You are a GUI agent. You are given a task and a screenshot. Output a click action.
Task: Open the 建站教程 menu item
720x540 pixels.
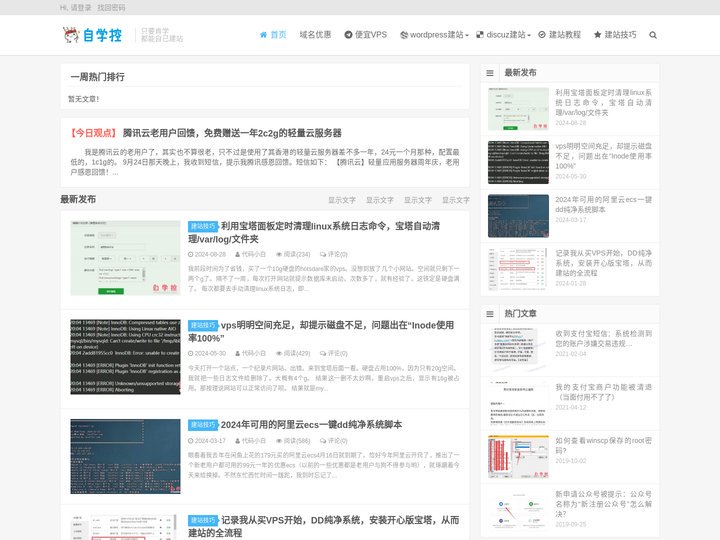pyautogui.click(x=559, y=35)
